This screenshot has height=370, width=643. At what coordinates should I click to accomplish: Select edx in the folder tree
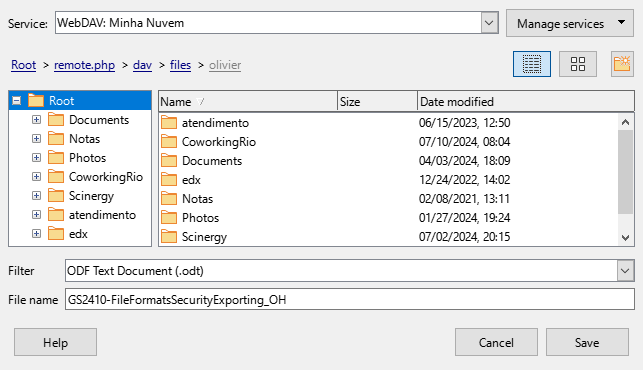[x=78, y=234]
